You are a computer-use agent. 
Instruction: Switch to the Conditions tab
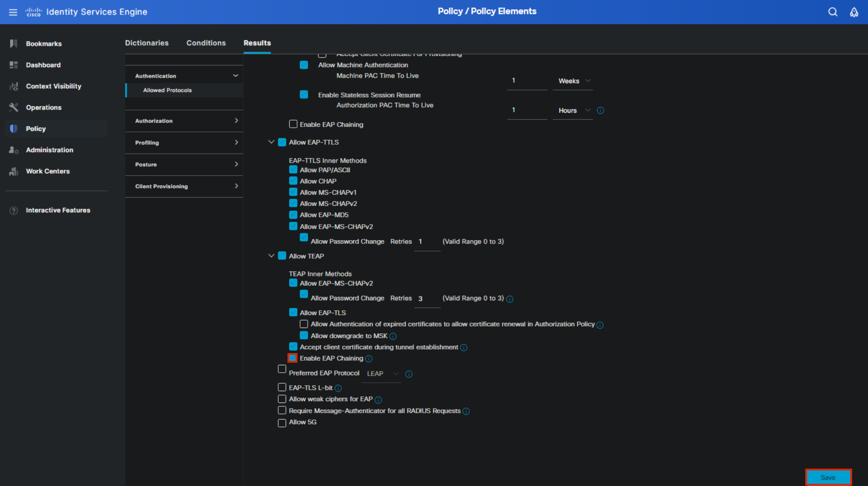coord(206,43)
